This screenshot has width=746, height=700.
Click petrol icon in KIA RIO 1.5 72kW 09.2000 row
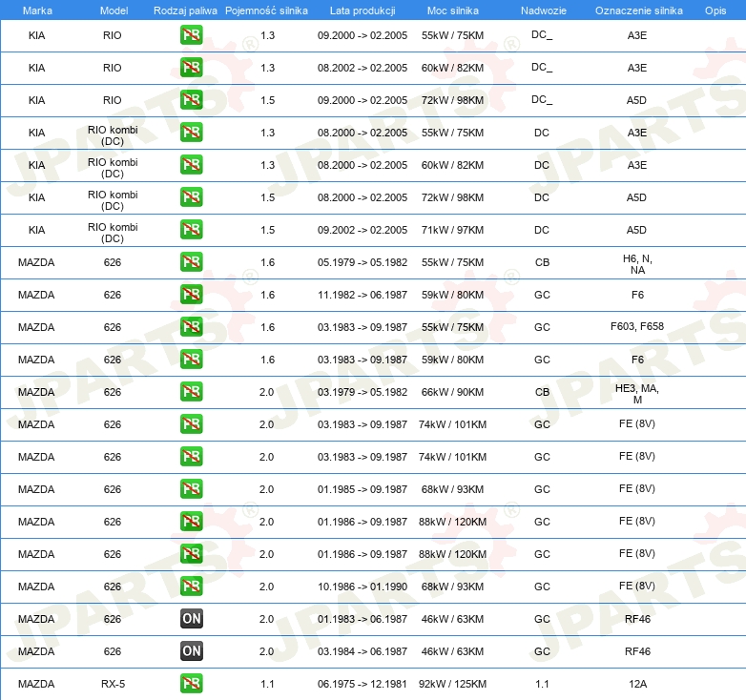point(191,100)
